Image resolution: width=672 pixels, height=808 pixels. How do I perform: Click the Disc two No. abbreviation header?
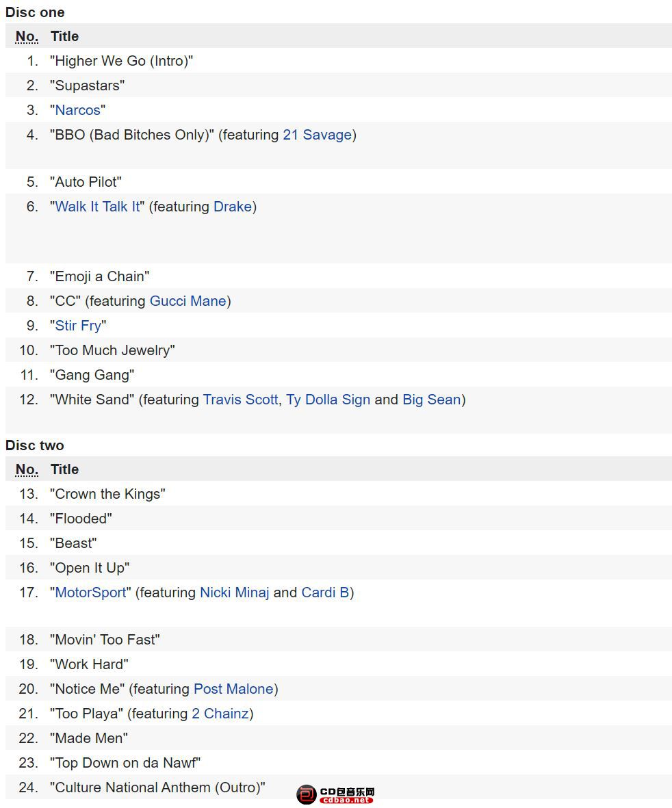coord(27,469)
